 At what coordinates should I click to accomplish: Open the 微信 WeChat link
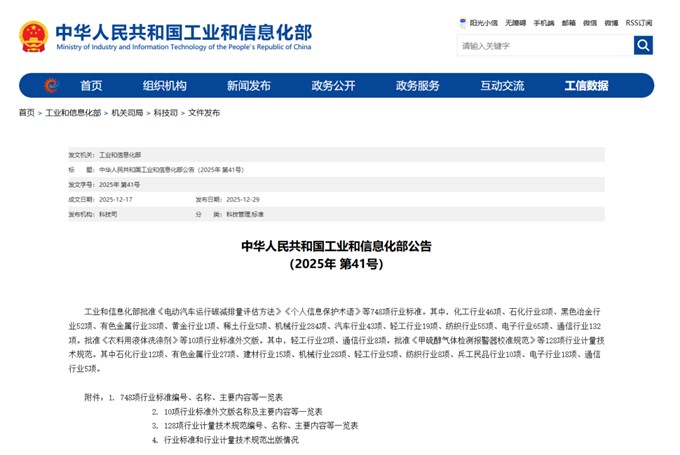[x=590, y=22]
